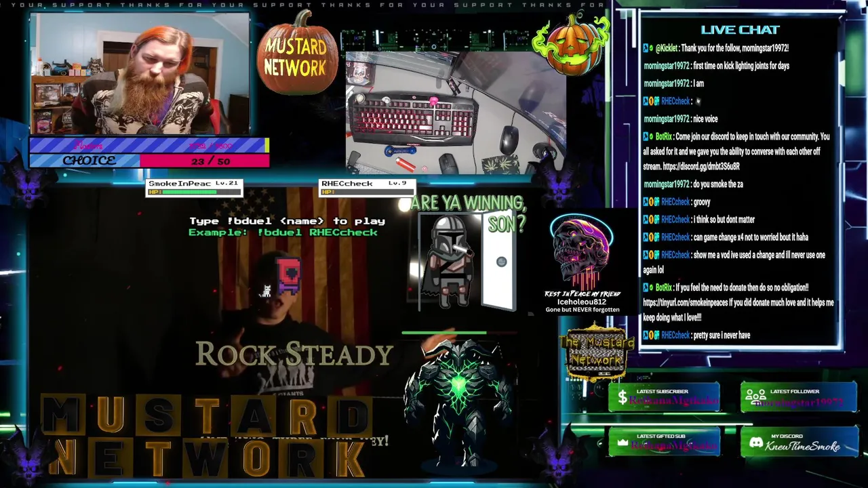Click the Latest Gifted Sub panel

(x=665, y=442)
